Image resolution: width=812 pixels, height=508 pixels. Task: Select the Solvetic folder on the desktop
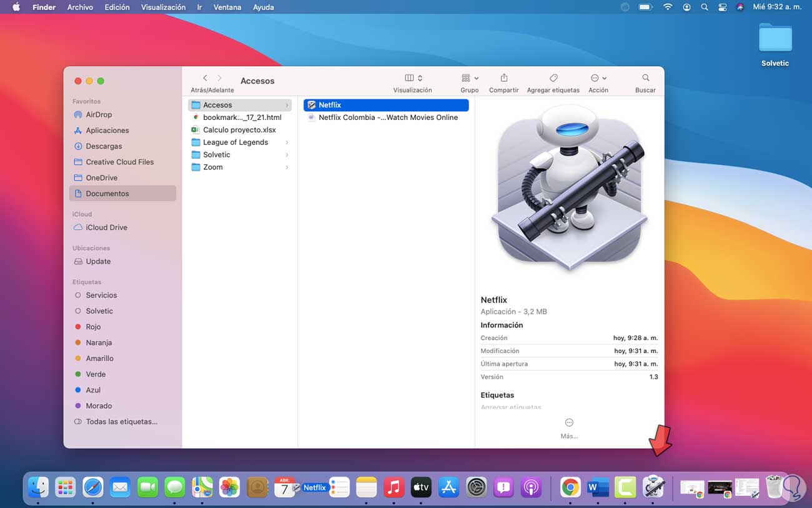pyautogui.click(x=775, y=44)
